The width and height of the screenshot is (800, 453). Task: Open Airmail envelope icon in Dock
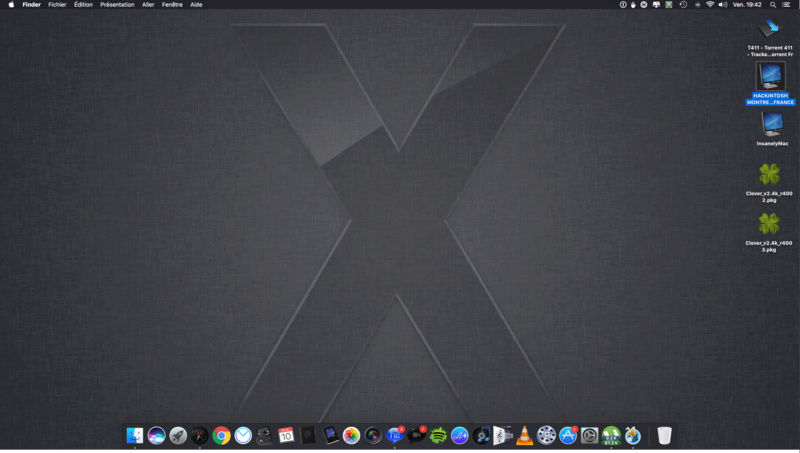(243, 435)
